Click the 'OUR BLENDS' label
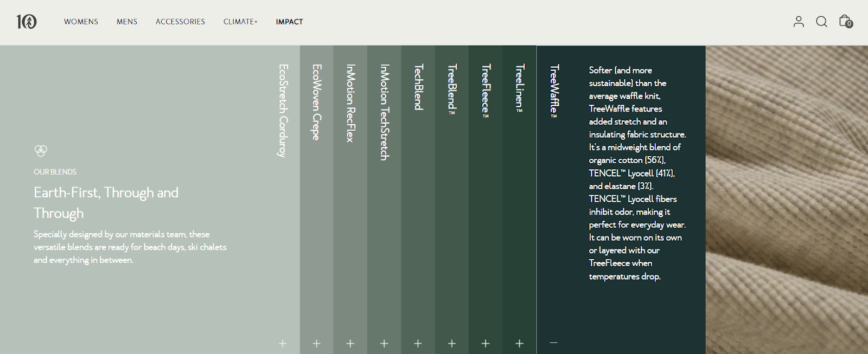The width and height of the screenshot is (868, 354). click(x=55, y=172)
